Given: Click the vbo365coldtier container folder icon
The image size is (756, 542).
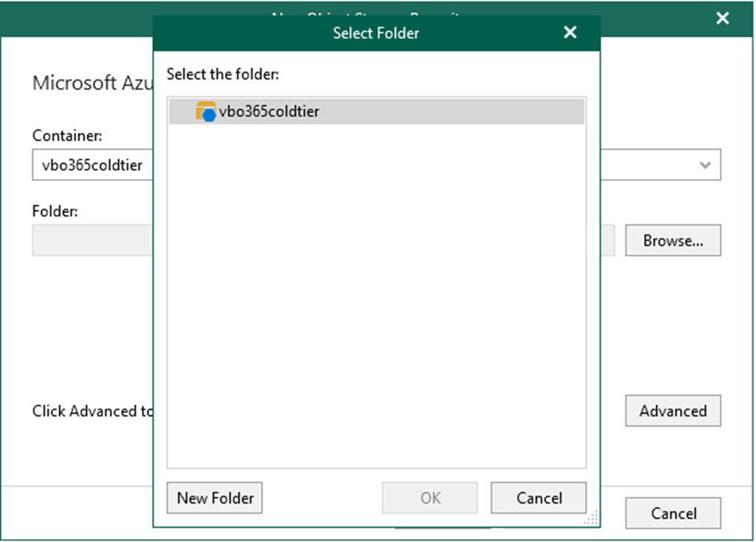Looking at the screenshot, I should point(206,112).
